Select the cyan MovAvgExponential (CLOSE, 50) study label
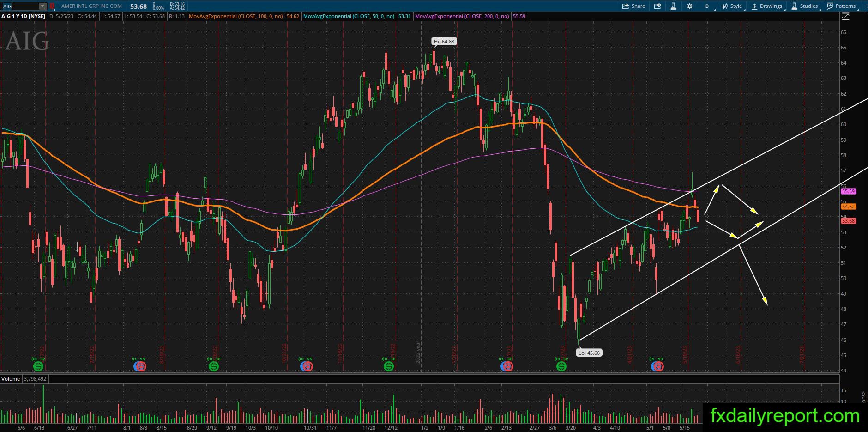Screen dimensions: 868x432 point(349,16)
